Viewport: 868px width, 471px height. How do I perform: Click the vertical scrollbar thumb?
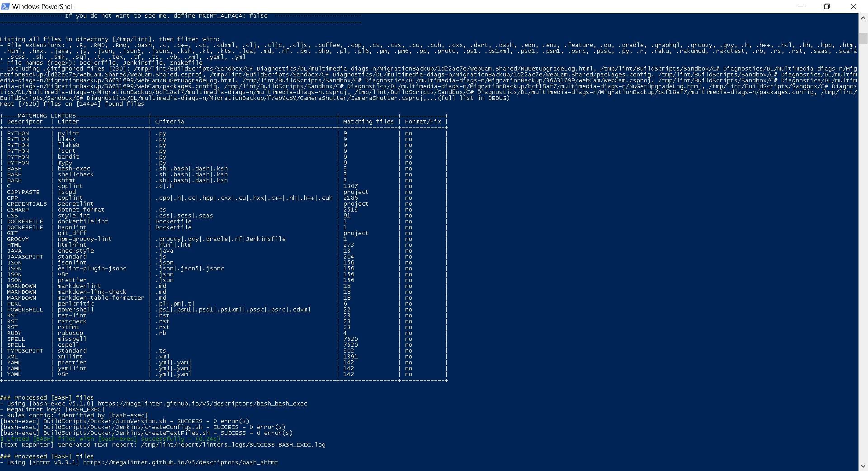863,38
